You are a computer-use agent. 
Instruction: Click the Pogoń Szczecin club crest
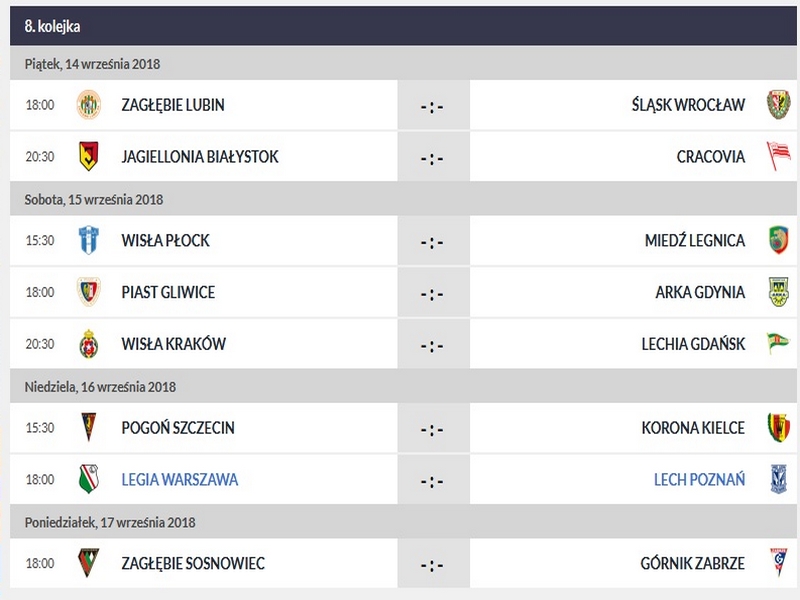pos(89,428)
